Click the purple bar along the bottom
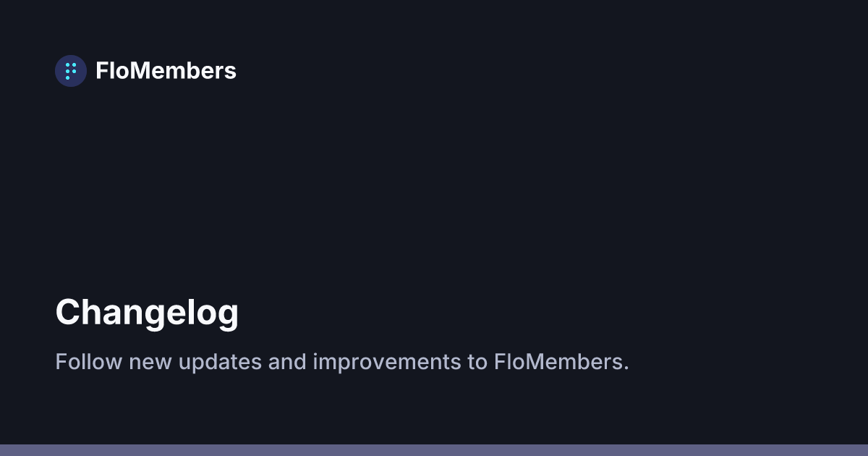This screenshot has width=868, height=456. click(x=434, y=450)
